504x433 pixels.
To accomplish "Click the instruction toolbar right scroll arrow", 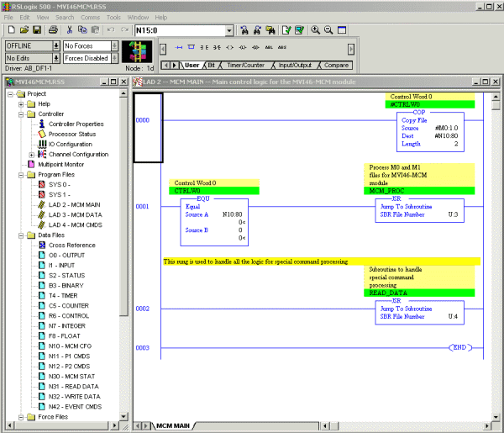I will 351,50.
